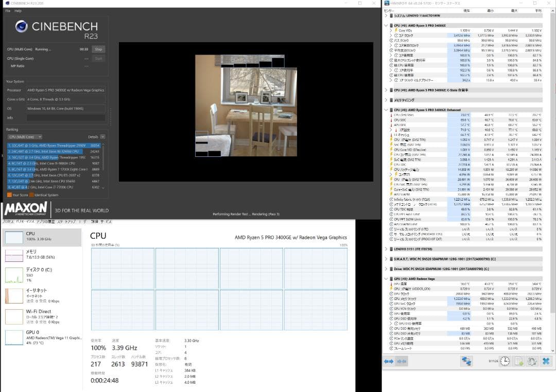Expand the LENOVO 11A4CTO1WW system node
Image resolution: width=556 pixels, height=392 pixels.
point(386,16)
